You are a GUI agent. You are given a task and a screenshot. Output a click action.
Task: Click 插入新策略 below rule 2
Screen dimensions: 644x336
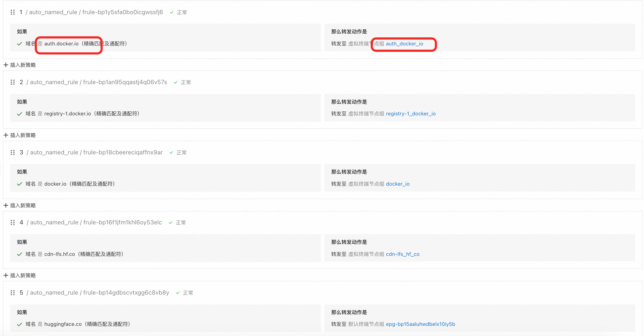[23, 135]
